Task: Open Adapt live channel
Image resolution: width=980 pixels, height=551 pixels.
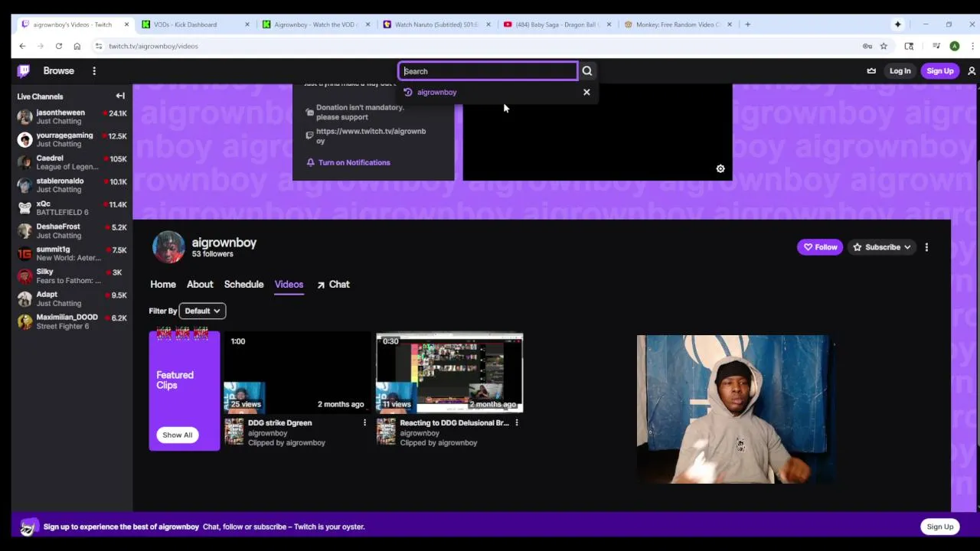Action: click(72, 299)
